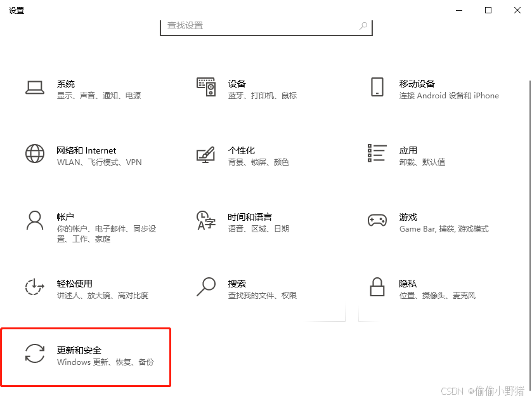532x401 pixels.
Task: Click the text 查找我的文件、权限
Action: [263, 296]
